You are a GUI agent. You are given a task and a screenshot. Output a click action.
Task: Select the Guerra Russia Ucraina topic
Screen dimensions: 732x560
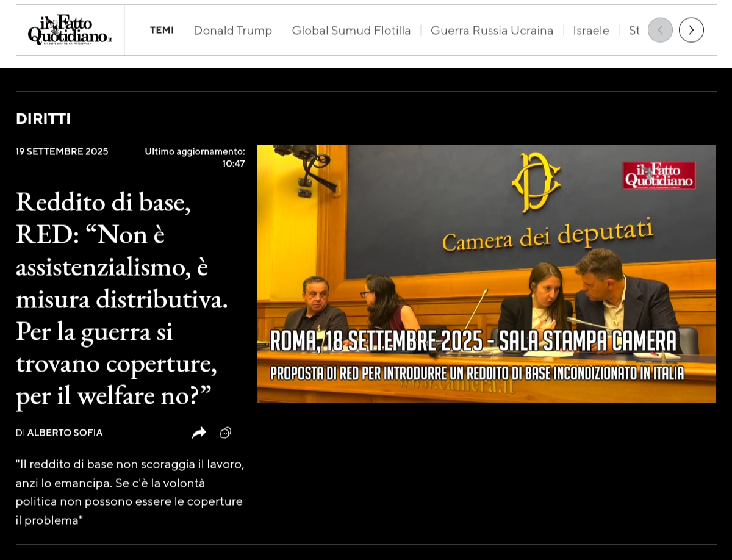click(492, 31)
